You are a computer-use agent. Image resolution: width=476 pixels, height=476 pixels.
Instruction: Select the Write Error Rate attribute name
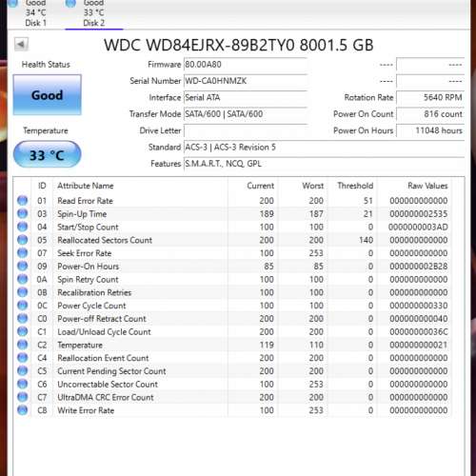coord(86,410)
